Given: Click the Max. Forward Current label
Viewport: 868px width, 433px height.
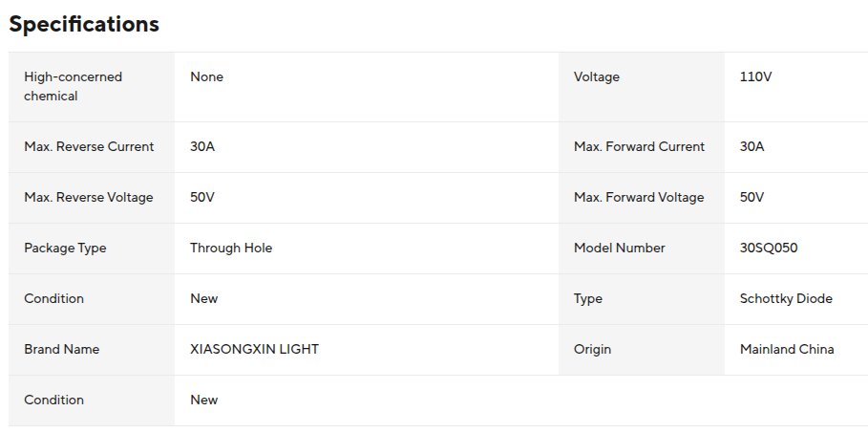Looking at the screenshot, I should pyautogui.click(x=639, y=146).
